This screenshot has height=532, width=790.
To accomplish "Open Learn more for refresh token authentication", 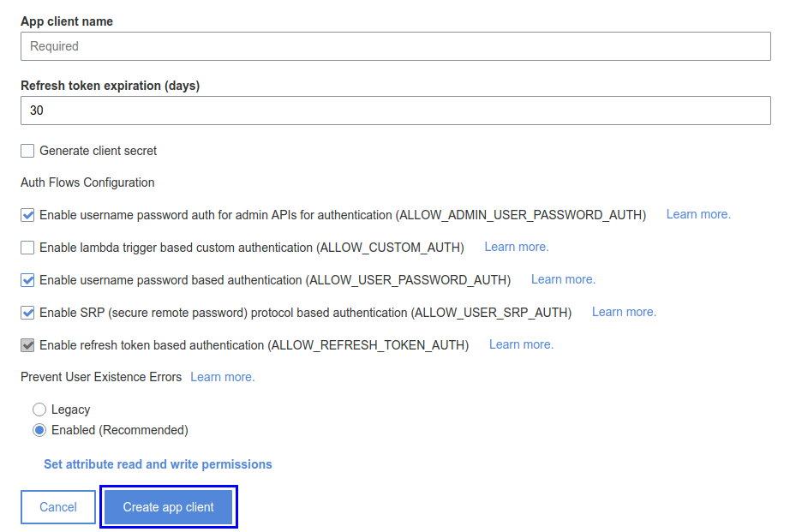I will click(x=521, y=344).
